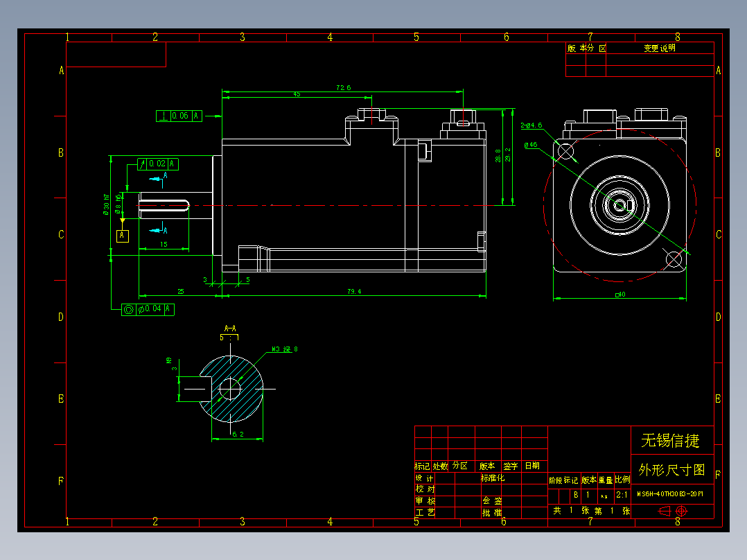Select the 批准 approval cell

pos(491,511)
